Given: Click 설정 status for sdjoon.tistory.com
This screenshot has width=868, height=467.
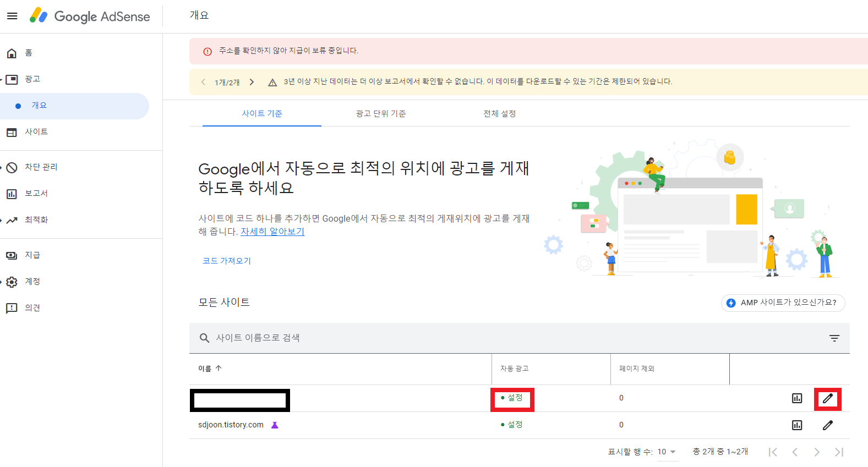Looking at the screenshot, I should [512, 425].
